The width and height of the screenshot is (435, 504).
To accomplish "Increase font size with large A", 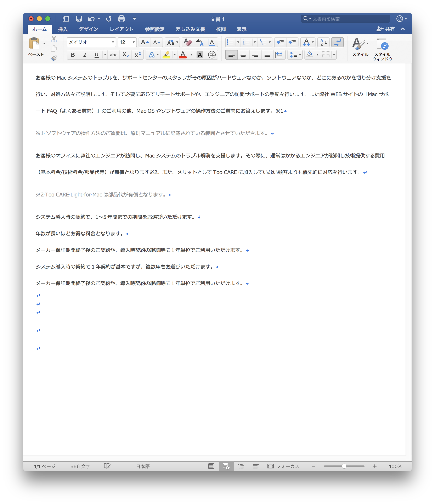I will [145, 42].
